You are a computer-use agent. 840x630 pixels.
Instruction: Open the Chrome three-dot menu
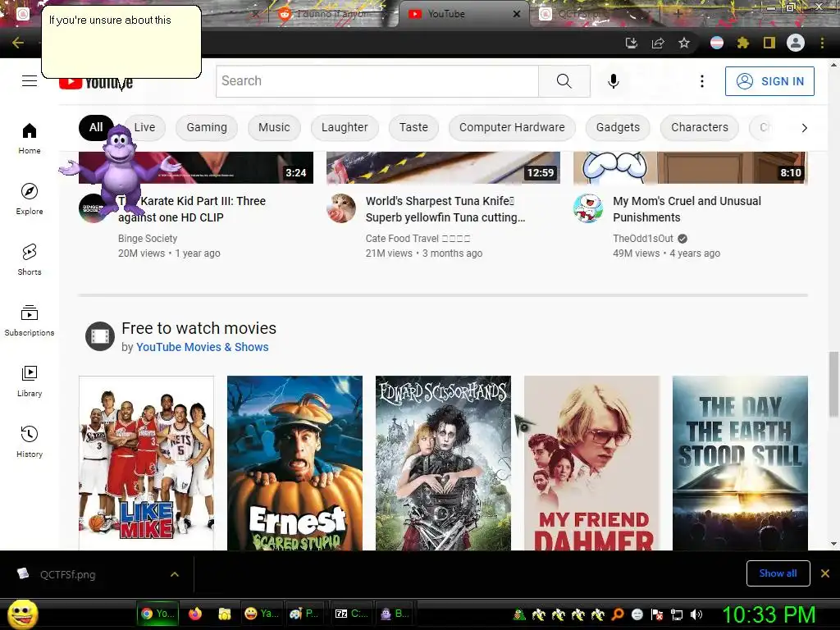click(822, 43)
